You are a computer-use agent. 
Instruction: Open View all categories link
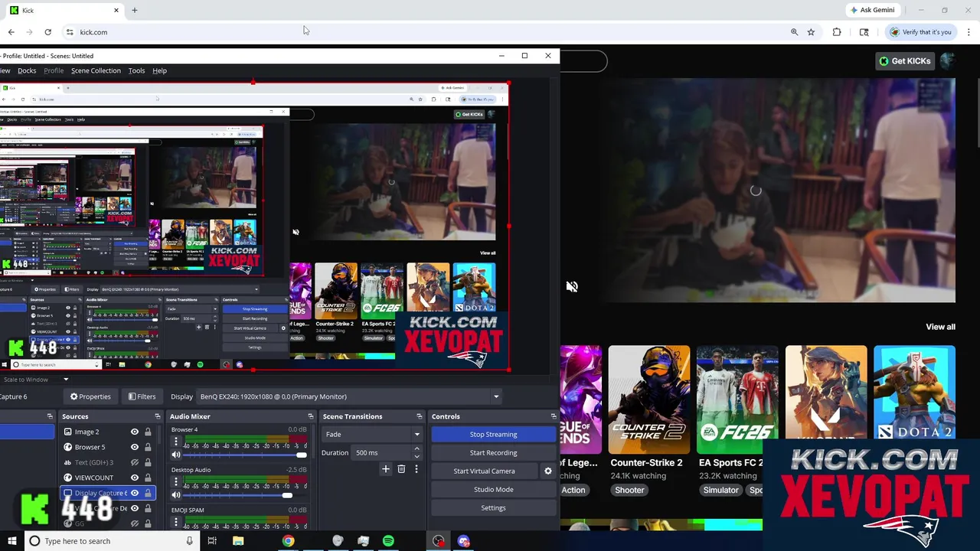[940, 327]
